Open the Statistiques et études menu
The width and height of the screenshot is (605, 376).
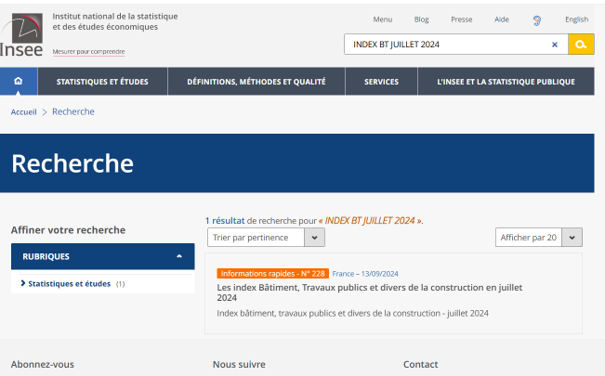tap(102, 81)
